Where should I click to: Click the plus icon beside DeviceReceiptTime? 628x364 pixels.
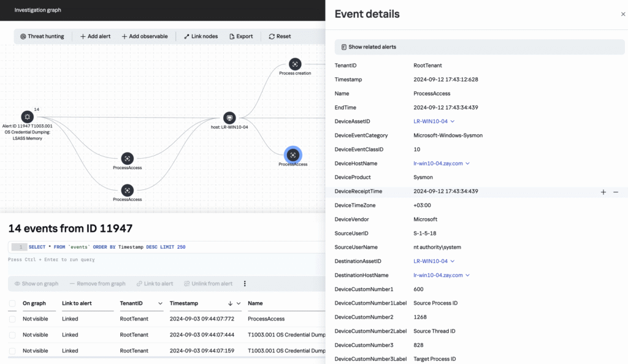[603, 192]
